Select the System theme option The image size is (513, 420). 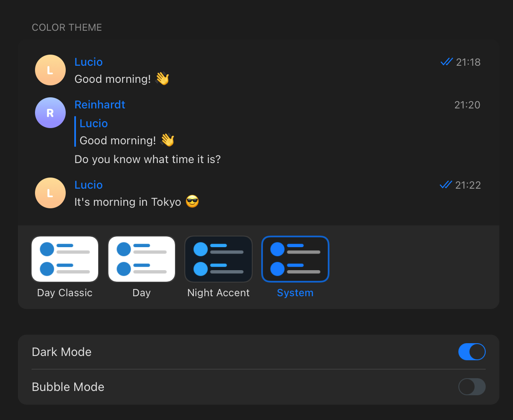pyautogui.click(x=295, y=259)
